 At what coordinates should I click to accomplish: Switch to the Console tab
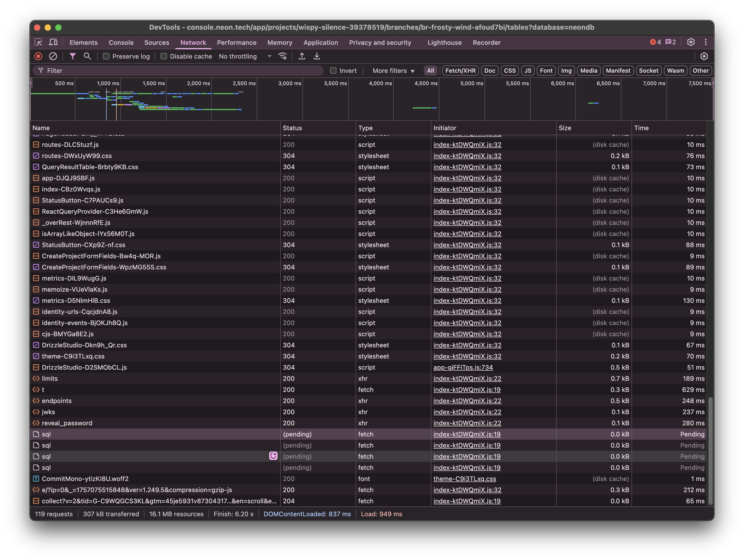point(121,42)
